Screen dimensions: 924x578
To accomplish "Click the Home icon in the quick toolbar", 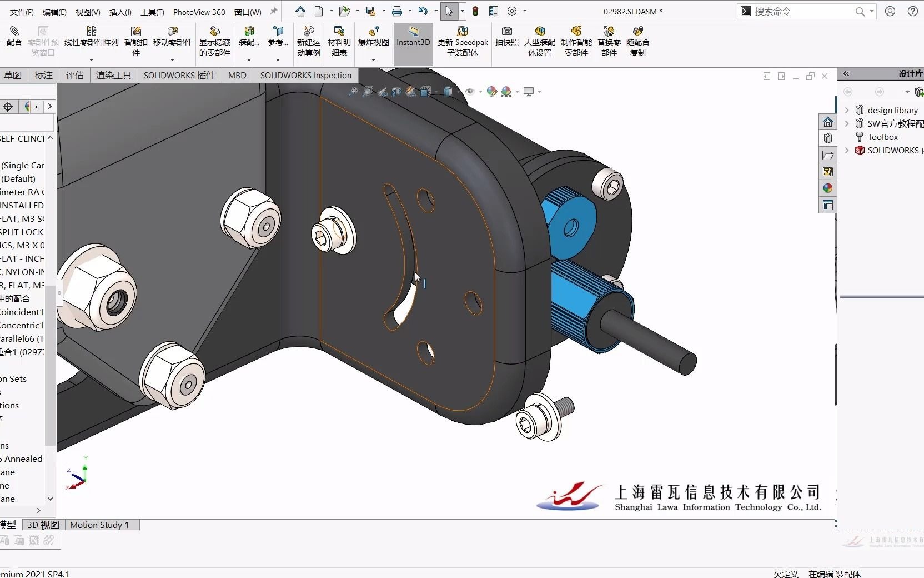I will point(300,11).
